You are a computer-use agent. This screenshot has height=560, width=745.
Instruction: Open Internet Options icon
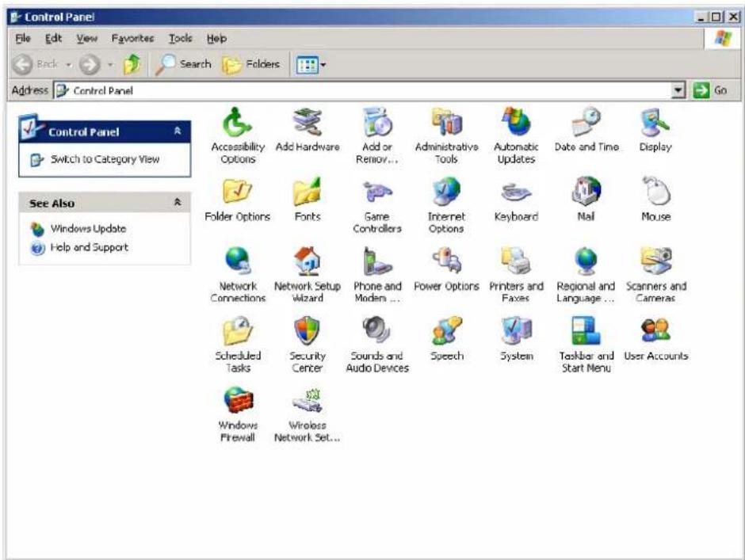tap(447, 192)
